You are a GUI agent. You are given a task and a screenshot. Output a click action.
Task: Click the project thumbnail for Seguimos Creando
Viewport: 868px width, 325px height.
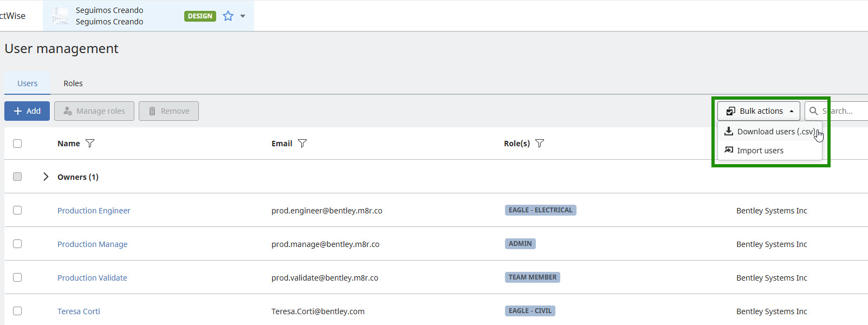(x=60, y=16)
